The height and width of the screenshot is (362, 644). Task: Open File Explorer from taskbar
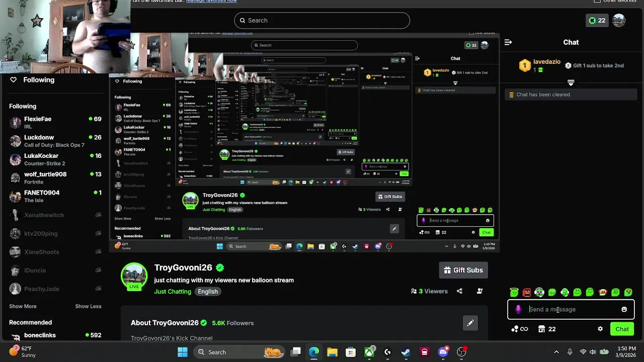[x=332, y=352]
